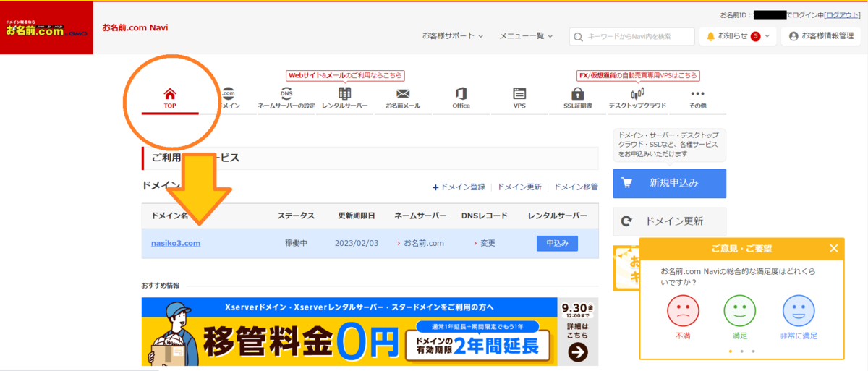Image resolution: width=868 pixels, height=371 pixels.
Task: Open ネームサーバーの設定 DNS tab
Action: 286,99
